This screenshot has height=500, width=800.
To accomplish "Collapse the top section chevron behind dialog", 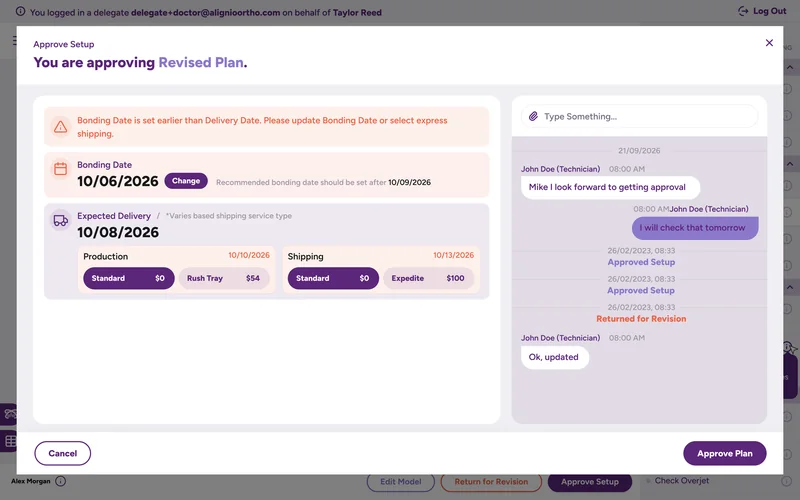I will pyautogui.click(x=790, y=67).
